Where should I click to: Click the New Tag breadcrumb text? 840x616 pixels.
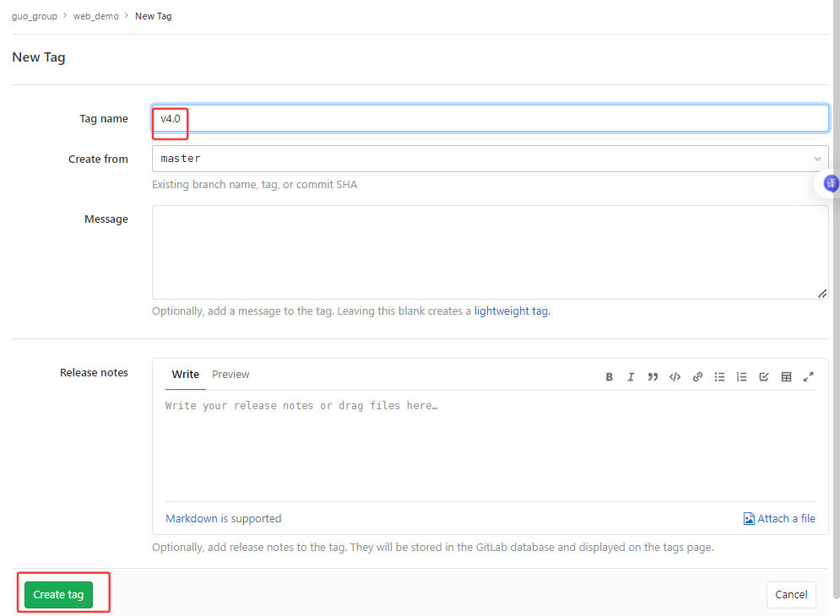(x=153, y=16)
